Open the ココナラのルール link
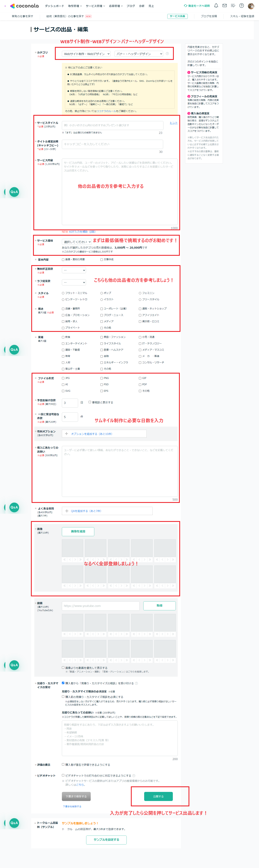This screenshot has width=259, height=868. (x=107, y=111)
